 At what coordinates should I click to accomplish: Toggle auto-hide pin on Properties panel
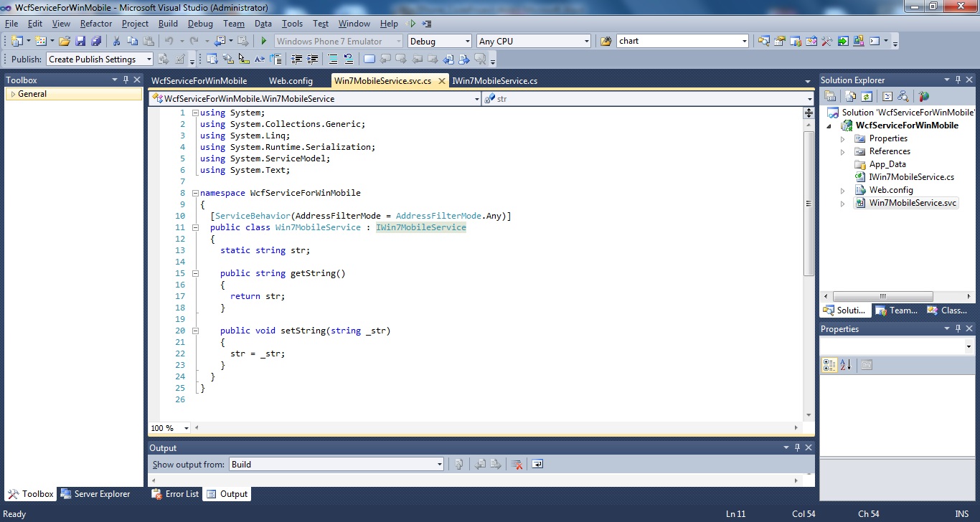tap(957, 328)
